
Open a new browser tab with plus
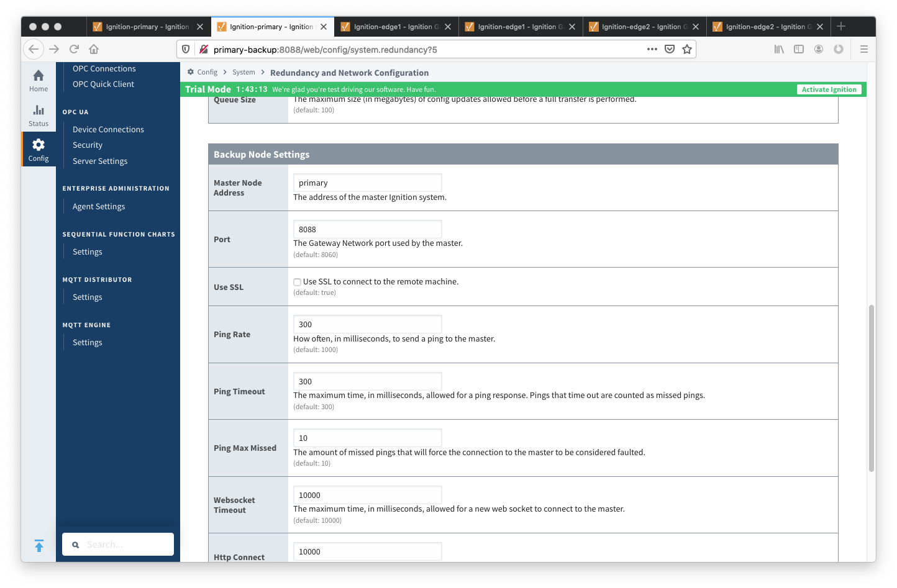(841, 26)
